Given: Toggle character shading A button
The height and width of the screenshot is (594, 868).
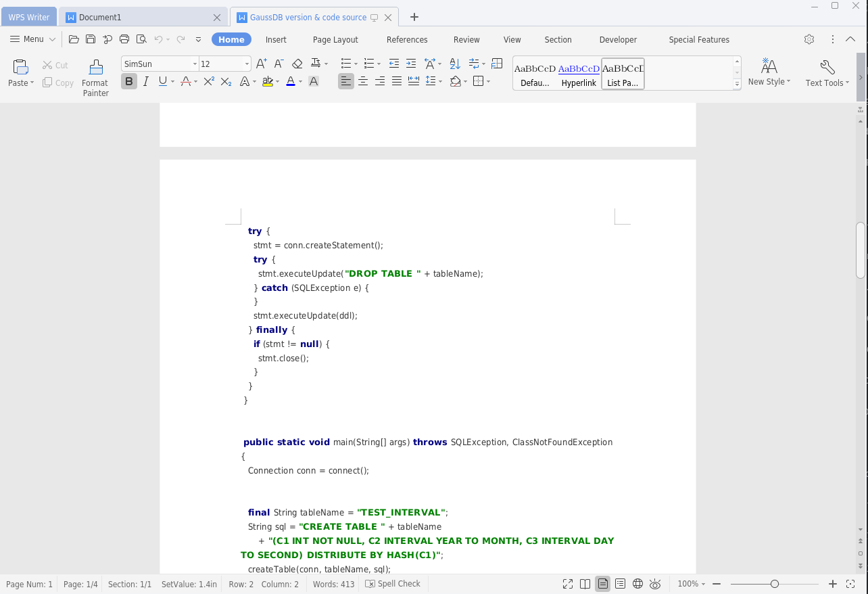Looking at the screenshot, I should click(314, 81).
